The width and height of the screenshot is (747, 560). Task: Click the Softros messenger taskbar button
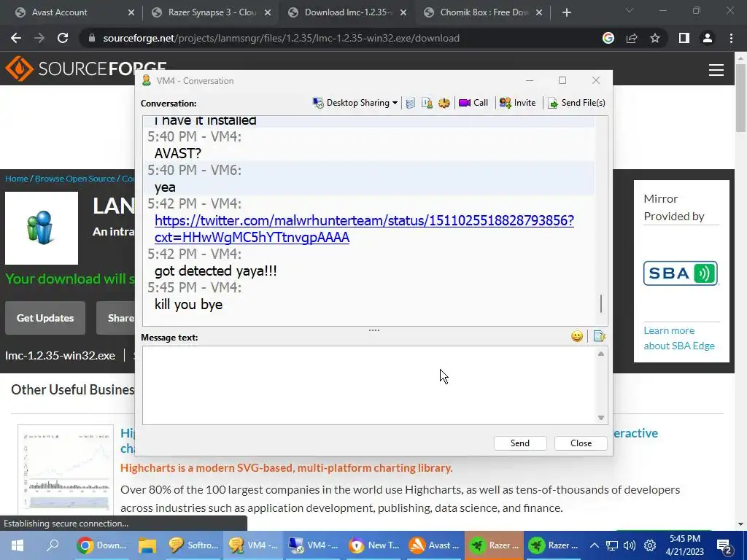point(193,545)
